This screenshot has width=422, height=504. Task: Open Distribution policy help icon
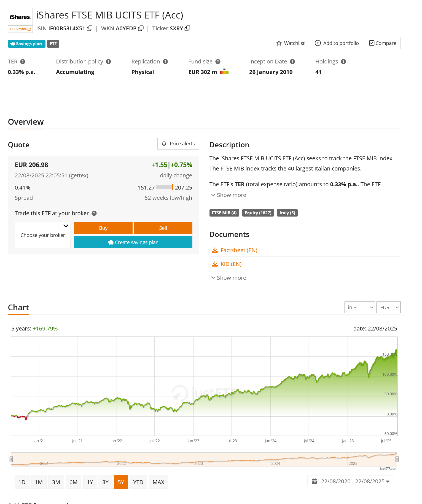(108, 62)
